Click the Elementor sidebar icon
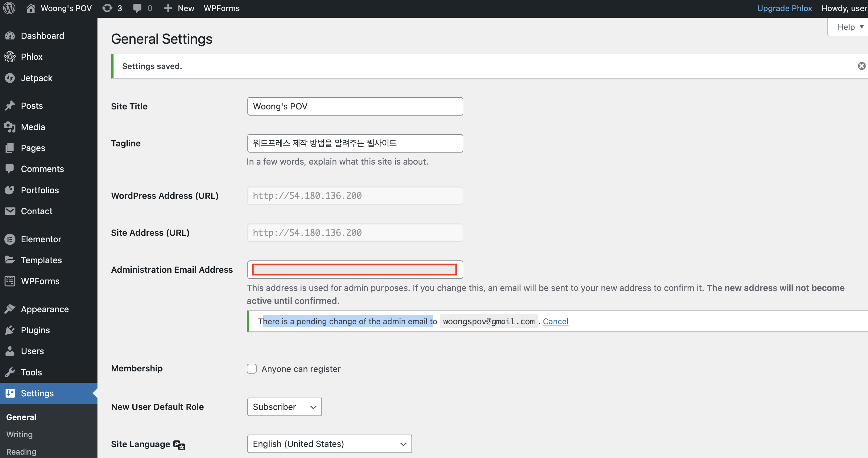 10,239
